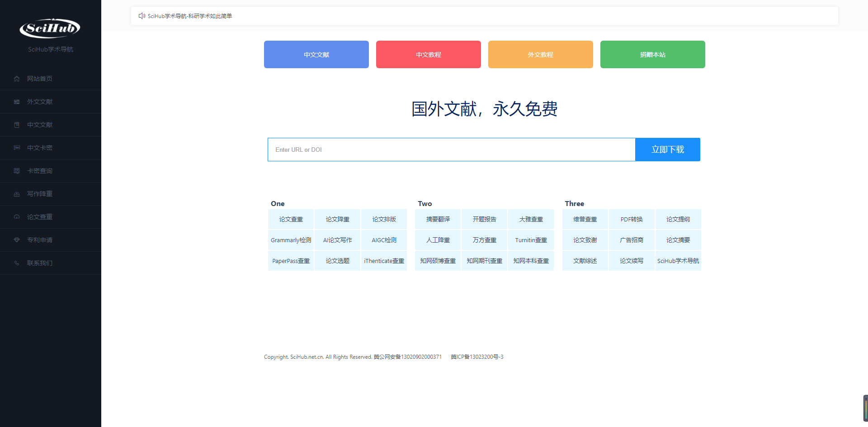Click 冀公网安备13020902000371 footer link

pos(408,357)
